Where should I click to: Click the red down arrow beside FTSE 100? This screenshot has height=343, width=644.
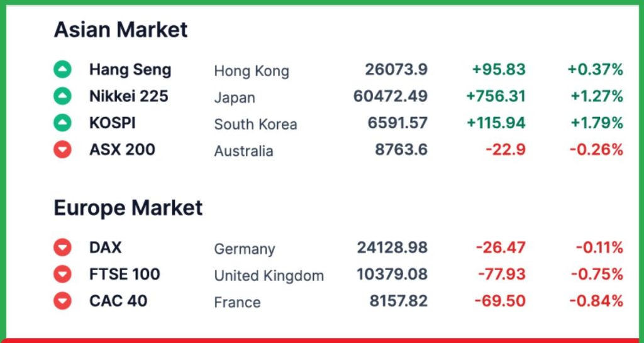click(x=62, y=274)
